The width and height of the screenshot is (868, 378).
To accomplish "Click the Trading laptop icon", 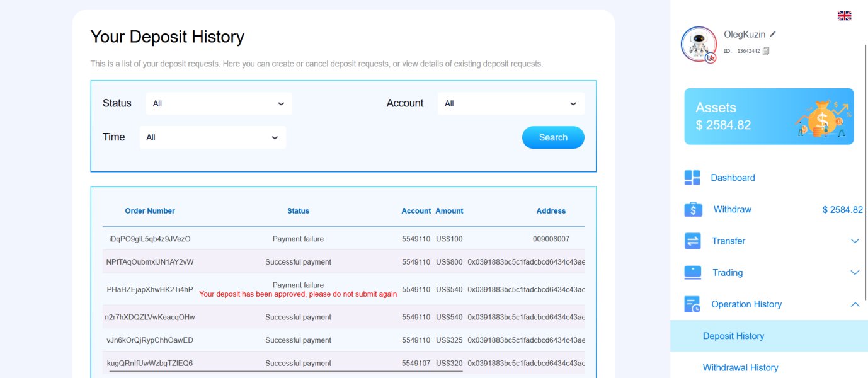I will pyautogui.click(x=692, y=273).
